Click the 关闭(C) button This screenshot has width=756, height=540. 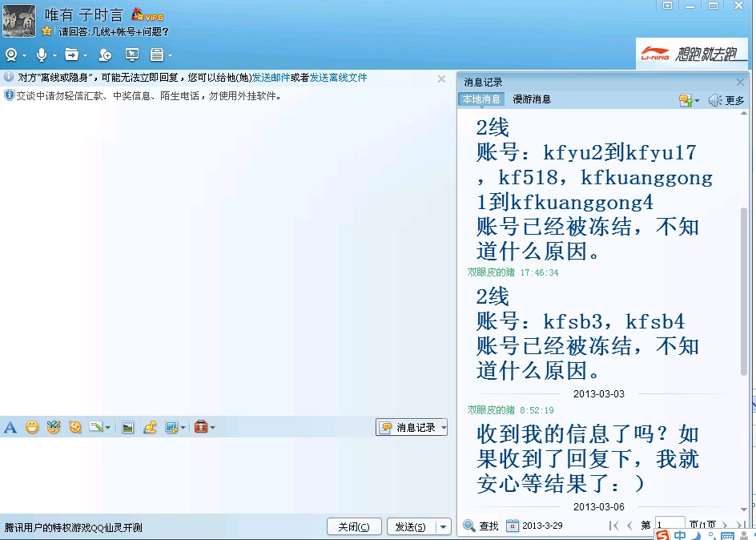(353, 526)
